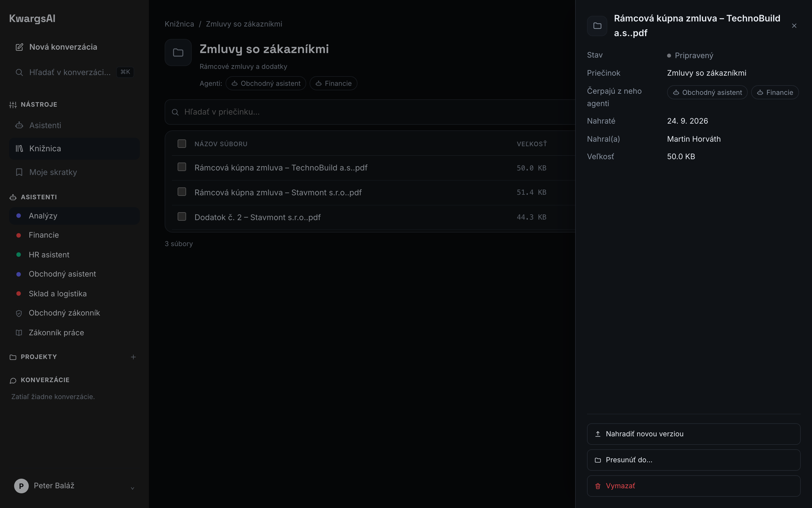
Task: Click the Financie agent chip under folder title
Action: pyautogui.click(x=333, y=83)
